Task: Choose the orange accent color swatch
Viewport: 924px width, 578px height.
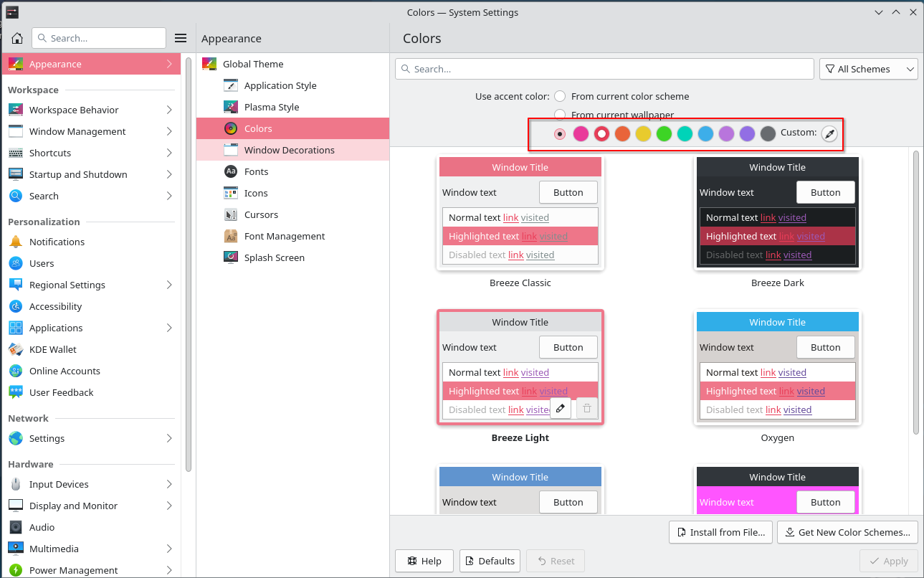Action: [622, 133]
